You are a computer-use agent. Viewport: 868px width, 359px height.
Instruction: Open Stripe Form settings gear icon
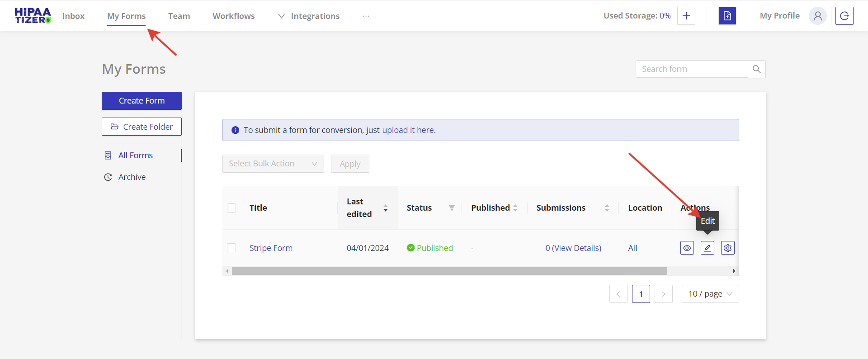727,248
